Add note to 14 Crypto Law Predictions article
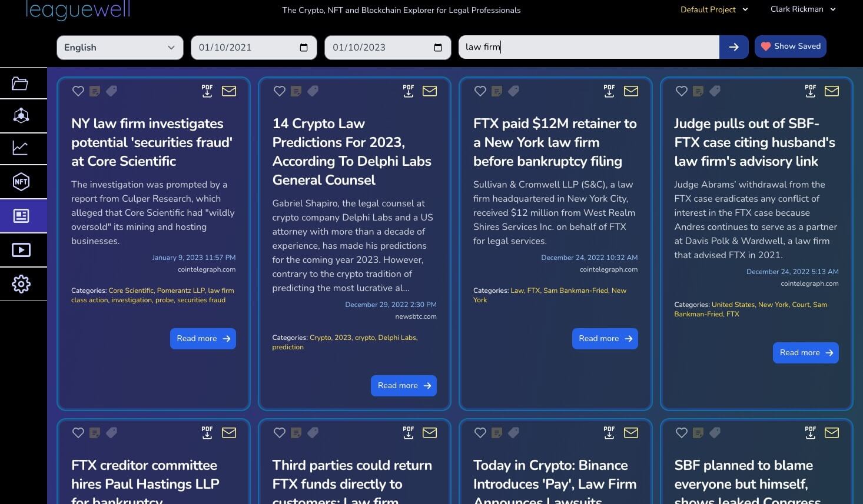The height and width of the screenshot is (504, 863). point(296,91)
